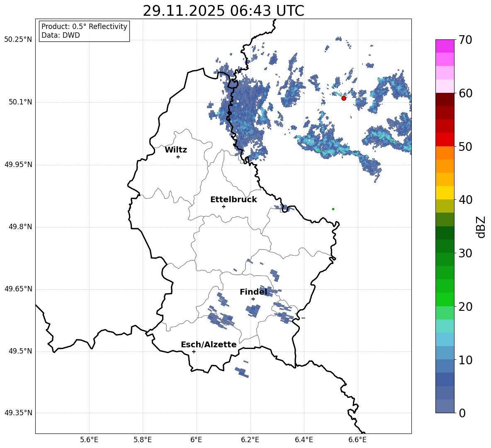Click the dBZ colorbar axis label
The width and height of the screenshot is (491, 448).
click(x=481, y=227)
